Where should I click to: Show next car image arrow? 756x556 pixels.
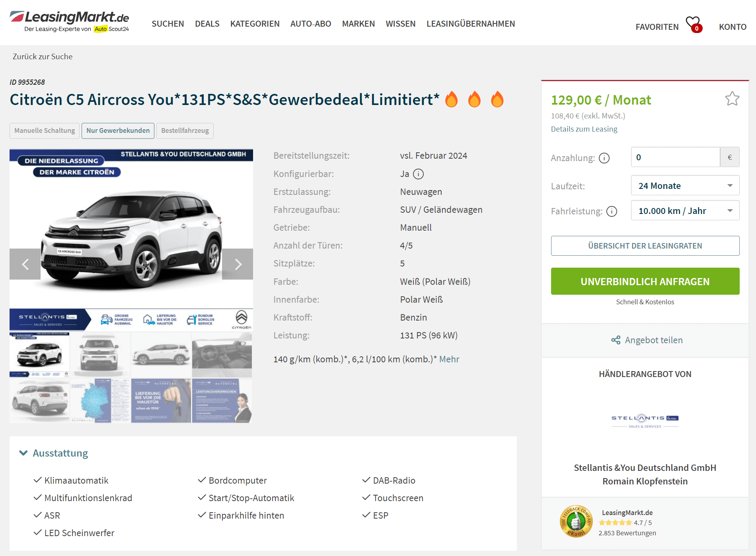click(x=238, y=264)
